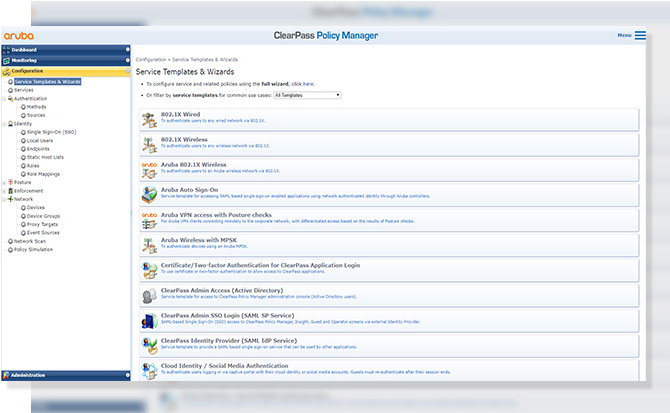Select the ClearPass Admin SSO Login icon
The height and width of the screenshot is (413, 670).
[149, 319]
